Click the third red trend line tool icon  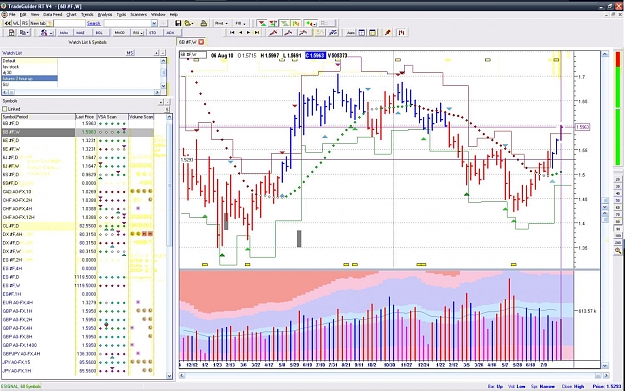[x=303, y=33]
